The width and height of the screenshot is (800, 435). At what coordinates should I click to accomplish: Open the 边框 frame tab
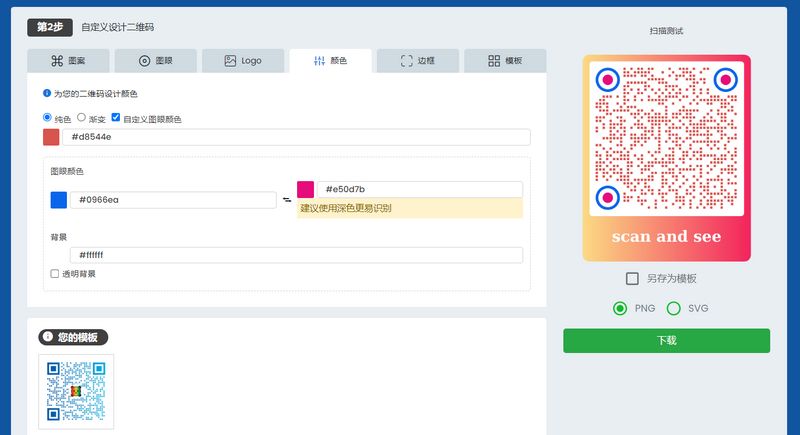(418, 61)
